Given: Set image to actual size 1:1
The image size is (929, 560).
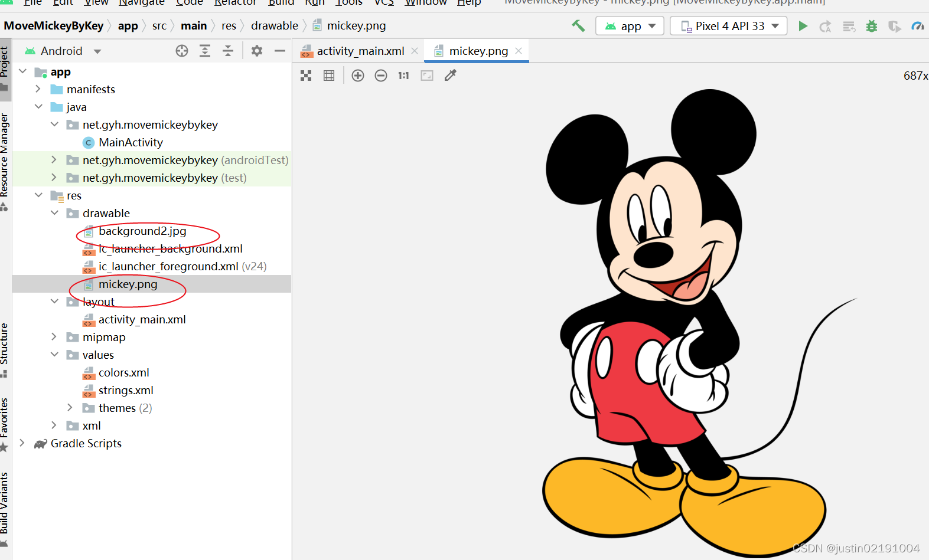Looking at the screenshot, I should click(403, 76).
